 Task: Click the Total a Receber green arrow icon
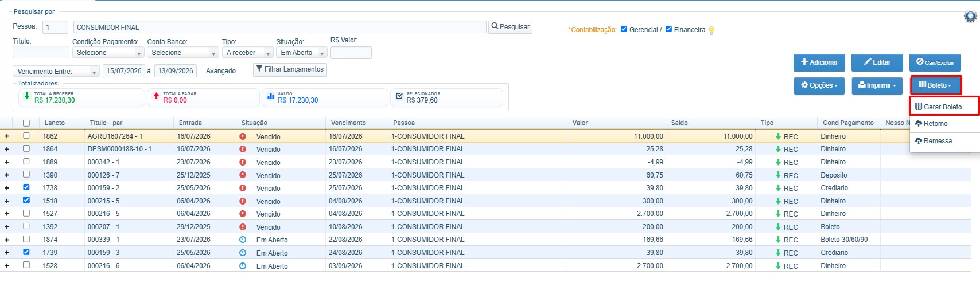[x=26, y=96]
